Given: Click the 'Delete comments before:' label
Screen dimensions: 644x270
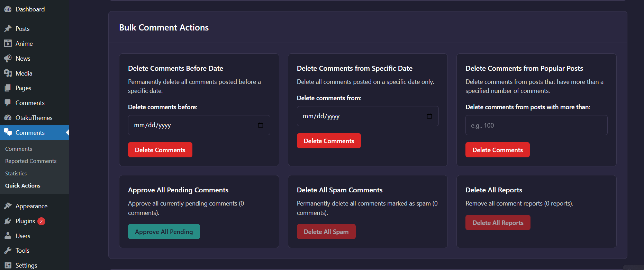Looking at the screenshot, I should coord(163,107).
